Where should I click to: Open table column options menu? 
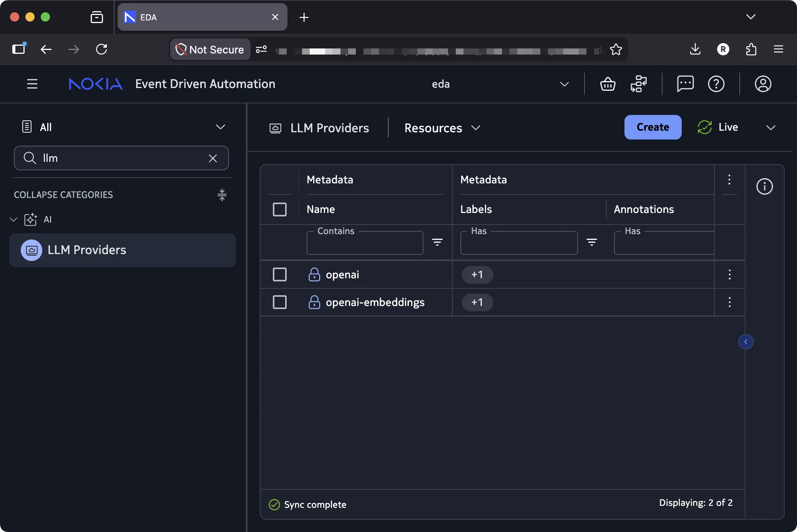tap(729, 180)
